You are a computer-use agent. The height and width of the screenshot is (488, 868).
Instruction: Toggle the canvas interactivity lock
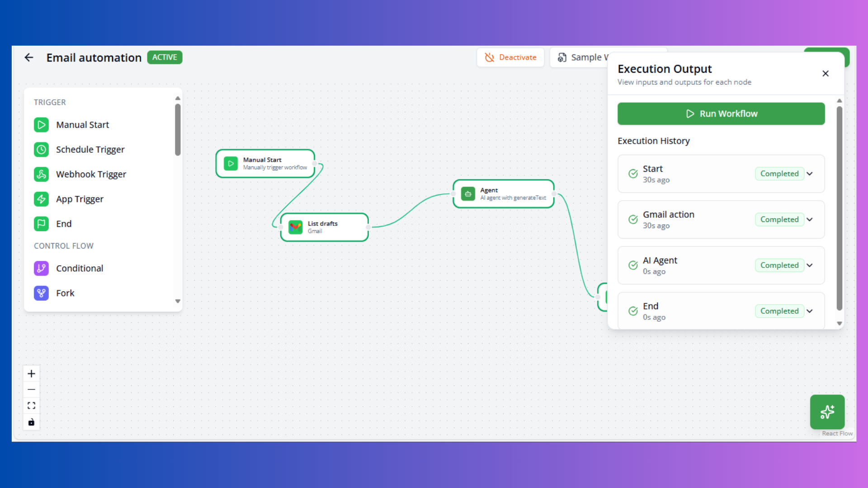coord(31,422)
